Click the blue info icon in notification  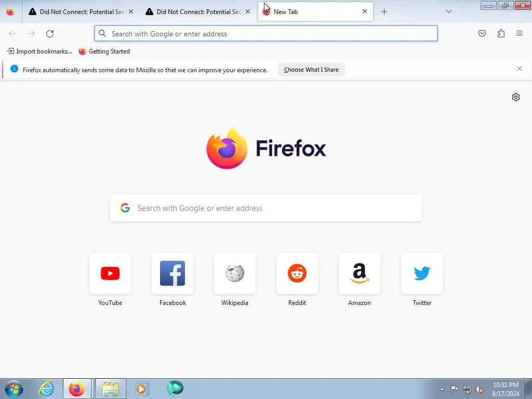pyautogui.click(x=14, y=69)
